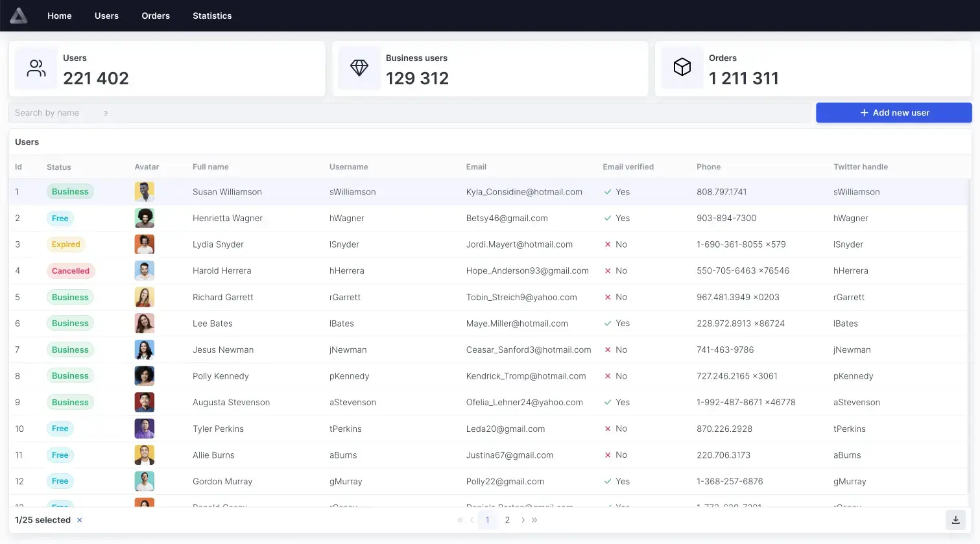
Task: Click the Orders box icon
Action: tap(682, 67)
